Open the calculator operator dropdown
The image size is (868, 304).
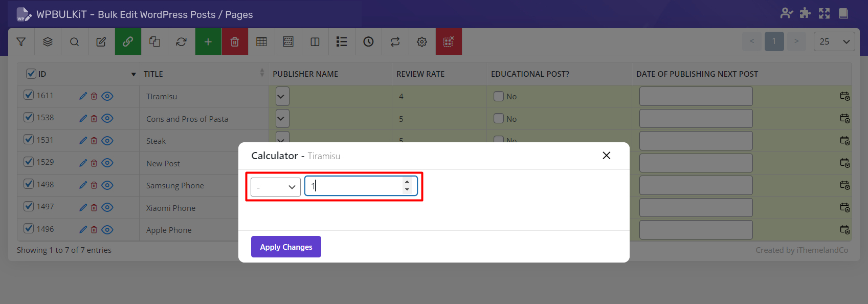(x=276, y=187)
